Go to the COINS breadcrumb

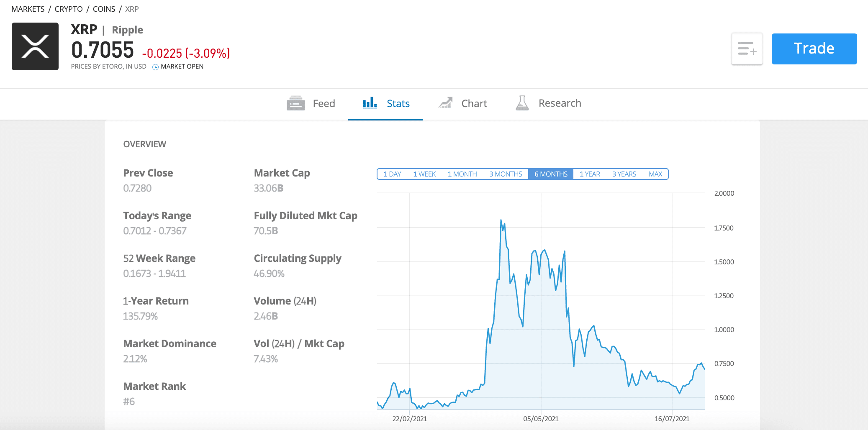[104, 9]
